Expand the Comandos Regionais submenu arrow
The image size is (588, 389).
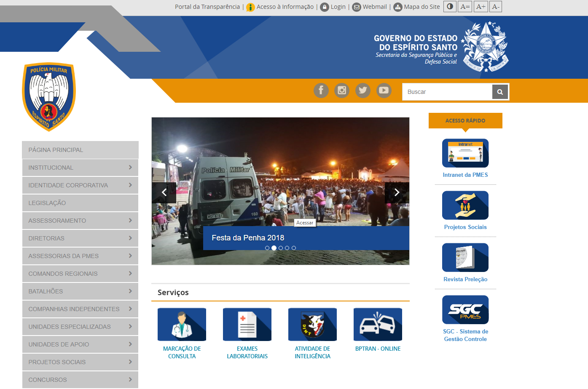click(130, 274)
